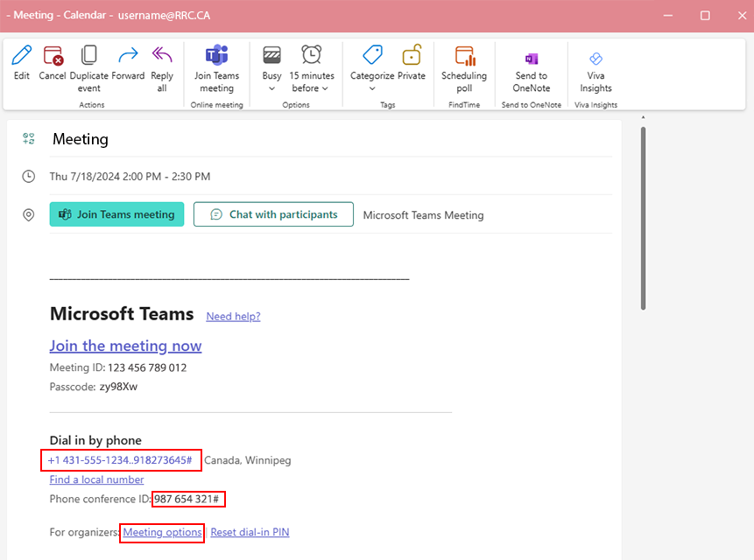This screenshot has height=560, width=754.
Task: Open the Join the meeting now link
Action: click(x=125, y=346)
